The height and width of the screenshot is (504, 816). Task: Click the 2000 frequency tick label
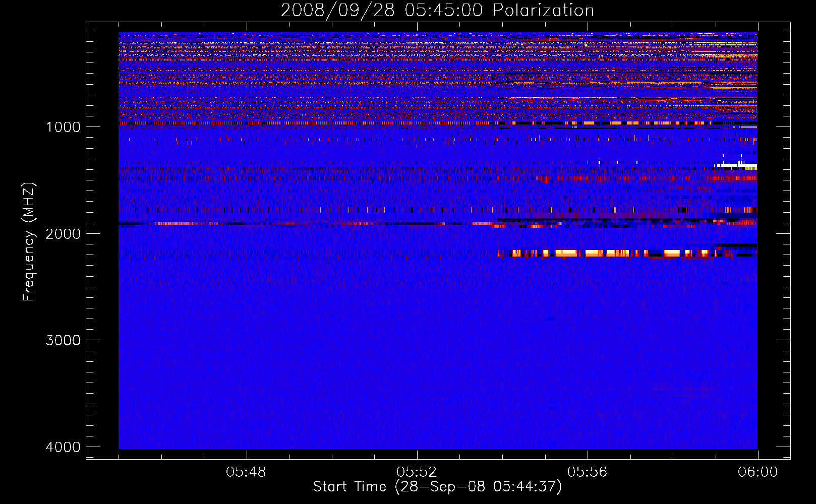63,234
